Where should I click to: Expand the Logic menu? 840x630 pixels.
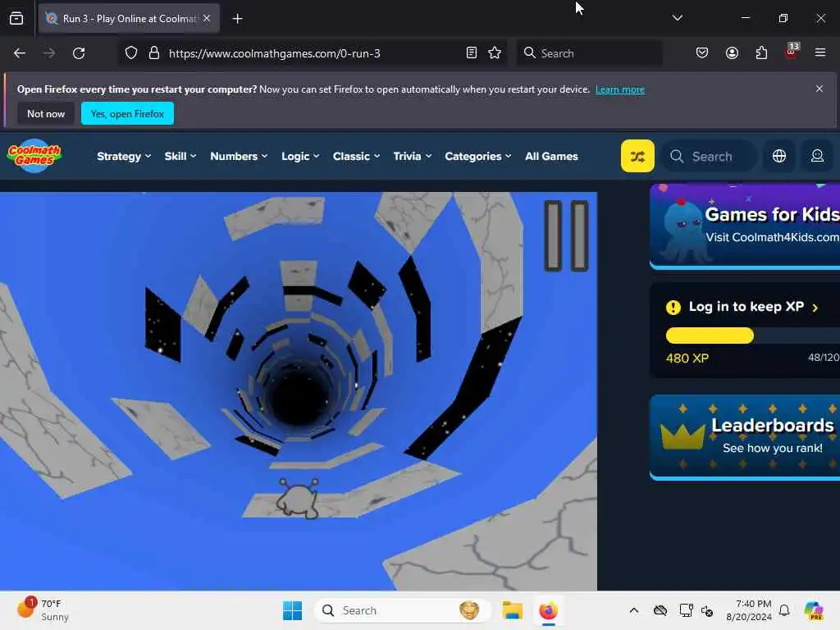[300, 157]
